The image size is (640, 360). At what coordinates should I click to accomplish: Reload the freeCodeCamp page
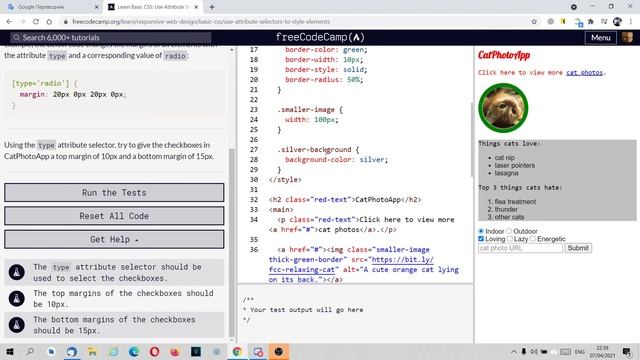tap(36, 22)
